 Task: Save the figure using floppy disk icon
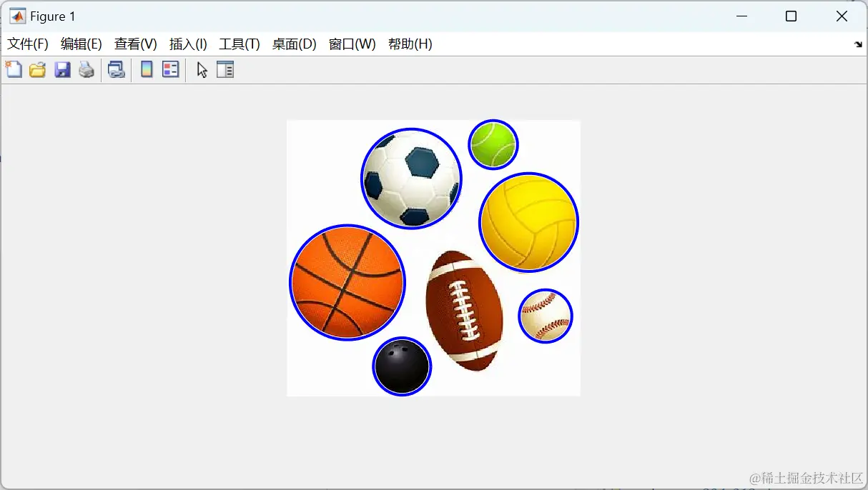(x=62, y=69)
